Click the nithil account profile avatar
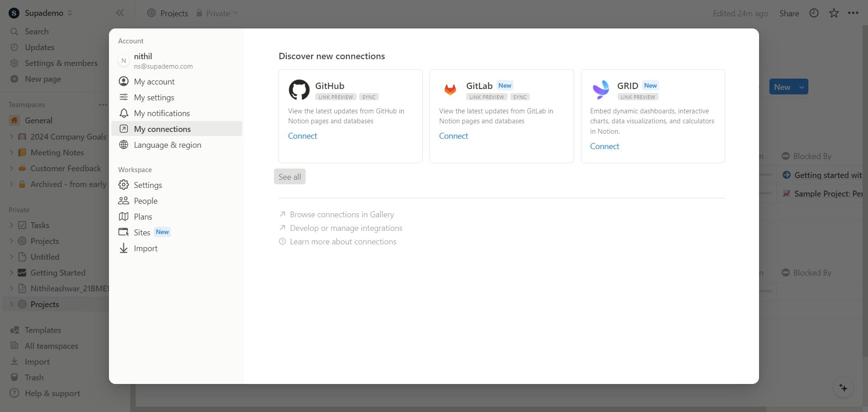 (123, 61)
